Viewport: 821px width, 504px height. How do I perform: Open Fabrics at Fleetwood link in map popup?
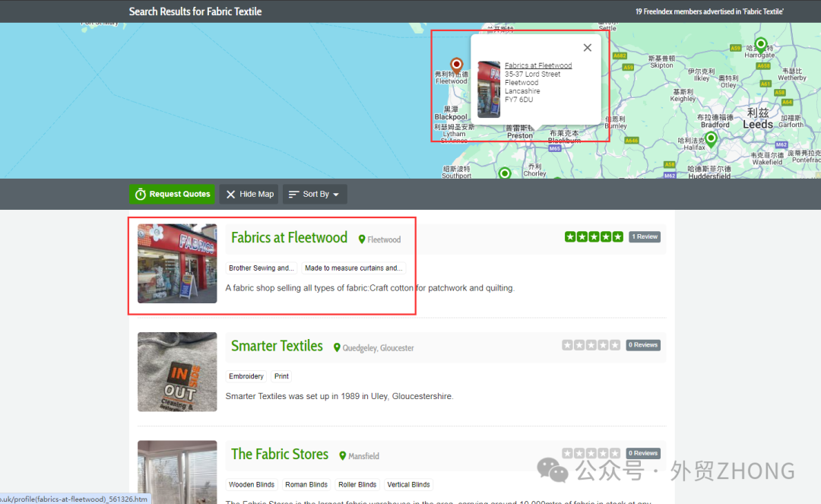(538, 66)
